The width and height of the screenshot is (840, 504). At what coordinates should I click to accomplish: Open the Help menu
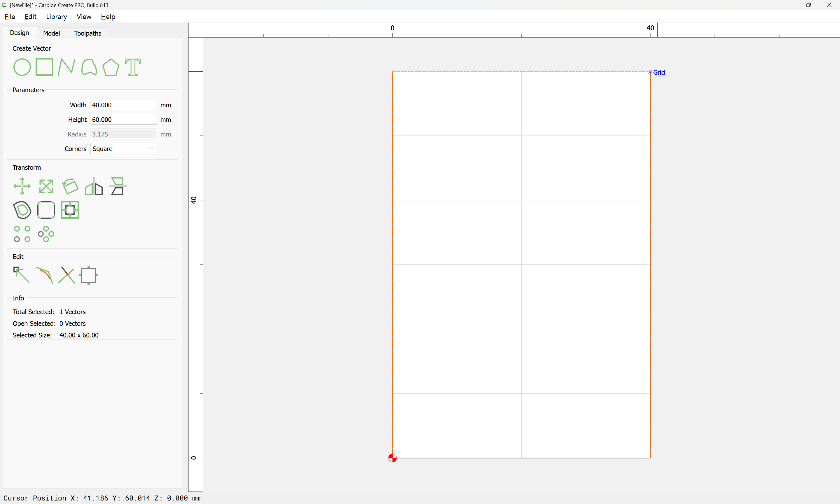[x=108, y=17]
